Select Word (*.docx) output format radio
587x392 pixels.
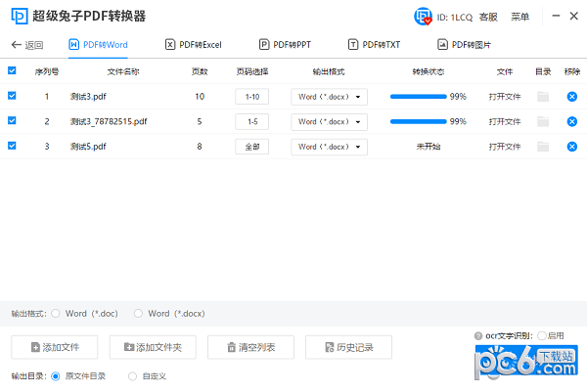[138, 314]
